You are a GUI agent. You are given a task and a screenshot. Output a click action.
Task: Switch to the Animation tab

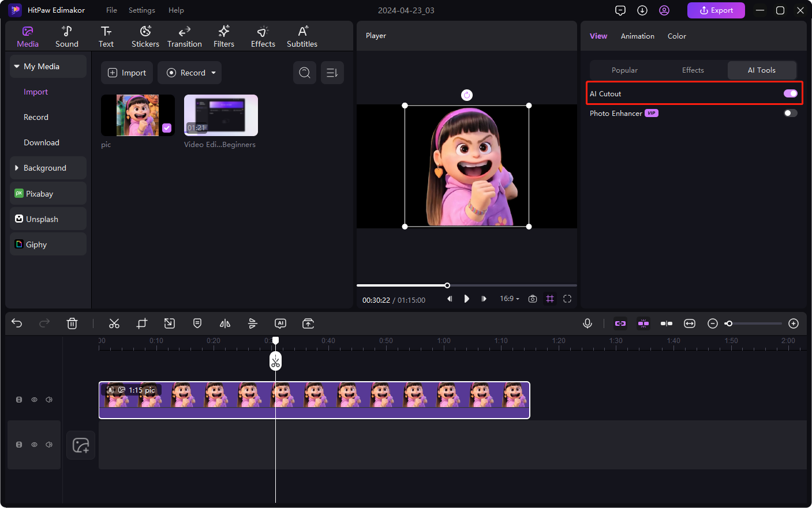637,36
